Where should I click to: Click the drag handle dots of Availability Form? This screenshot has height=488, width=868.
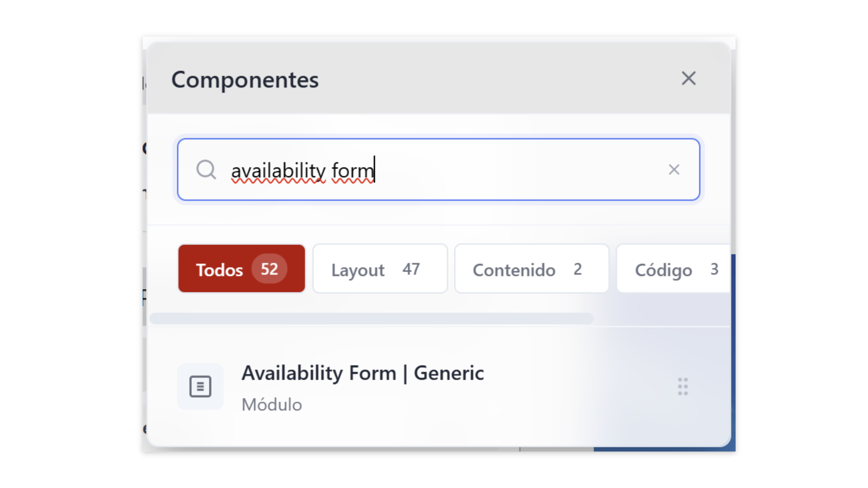click(x=683, y=387)
